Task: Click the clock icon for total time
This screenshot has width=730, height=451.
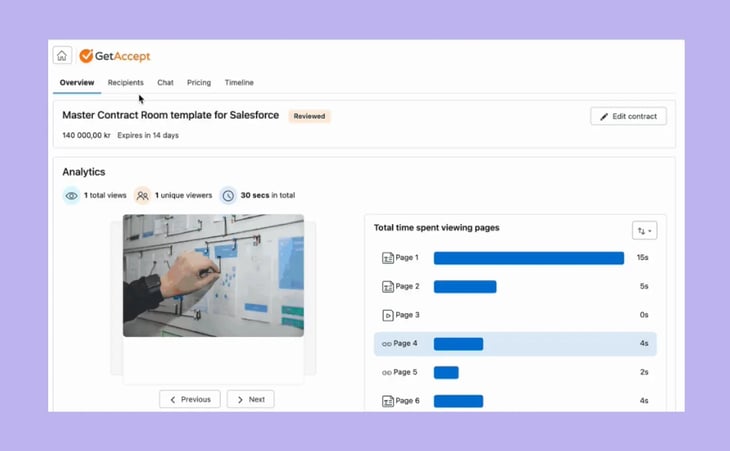Action: (228, 195)
